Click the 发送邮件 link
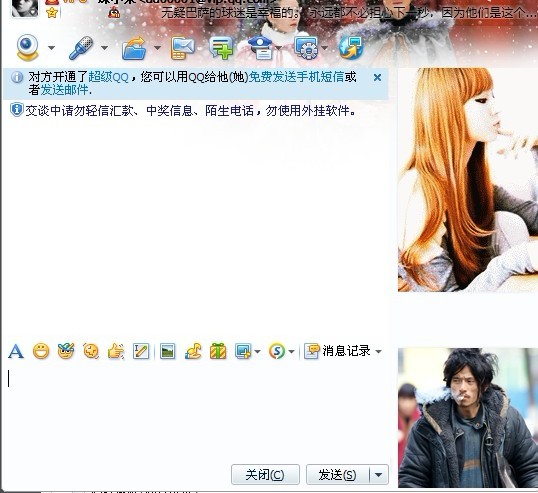This screenshot has height=493, width=538. click(65, 90)
